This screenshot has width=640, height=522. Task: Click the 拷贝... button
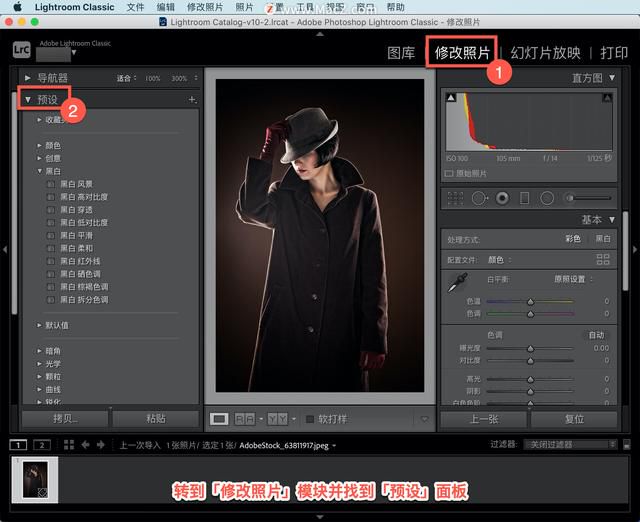[x=65, y=418]
